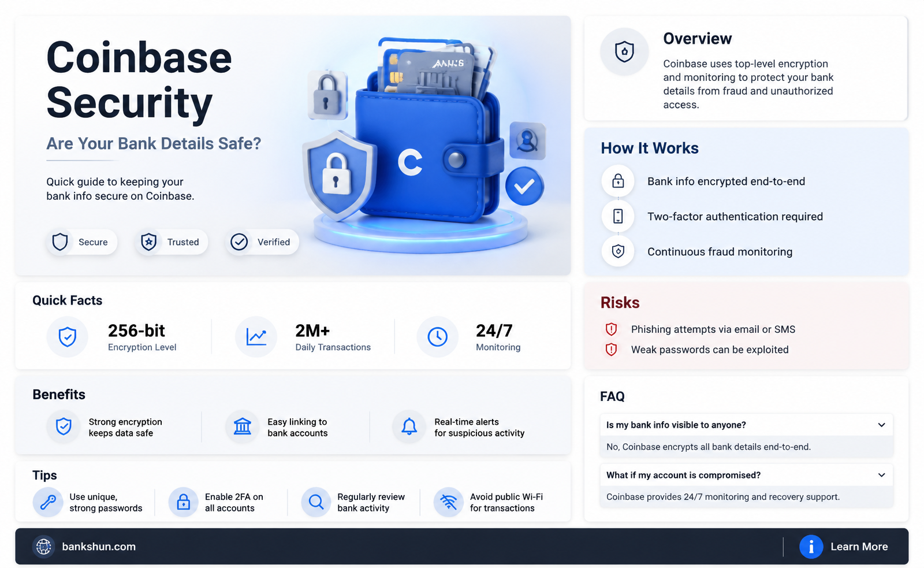Click the user profile tile in illustration
The height and width of the screenshot is (568, 924).
(527, 140)
